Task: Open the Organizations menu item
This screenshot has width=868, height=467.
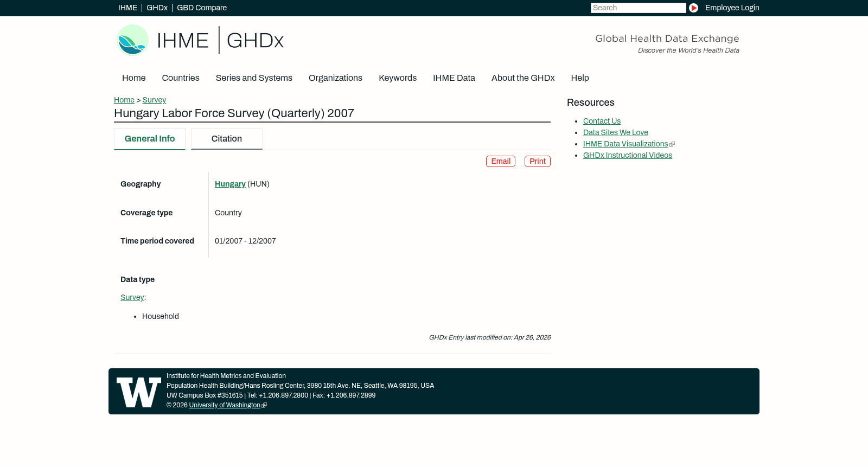Action: point(335,78)
